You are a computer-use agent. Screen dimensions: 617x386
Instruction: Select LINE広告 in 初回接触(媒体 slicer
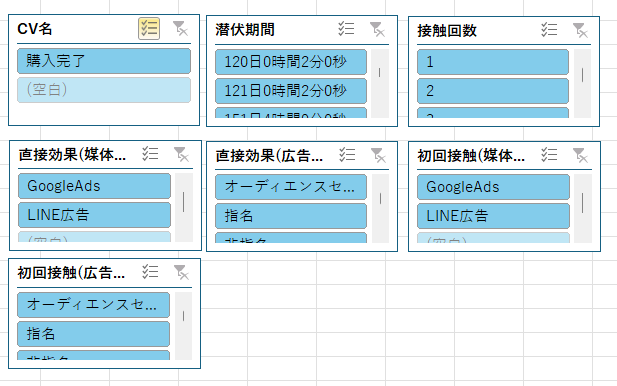(x=493, y=216)
